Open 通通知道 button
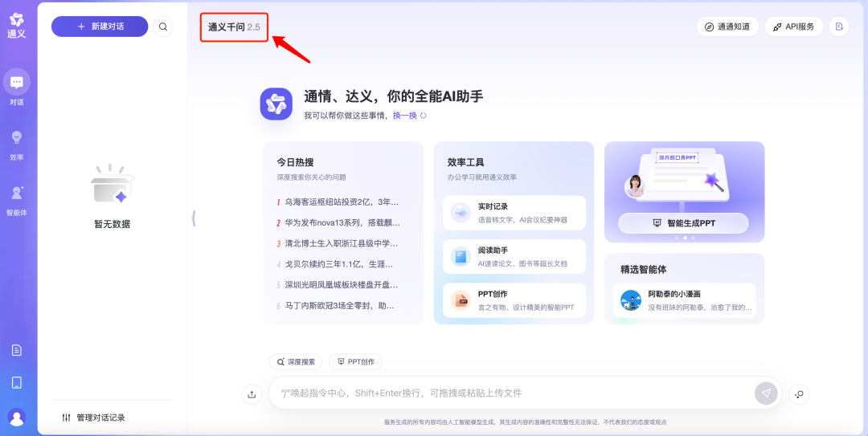This screenshot has width=868, height=436. tap(727, 26)
